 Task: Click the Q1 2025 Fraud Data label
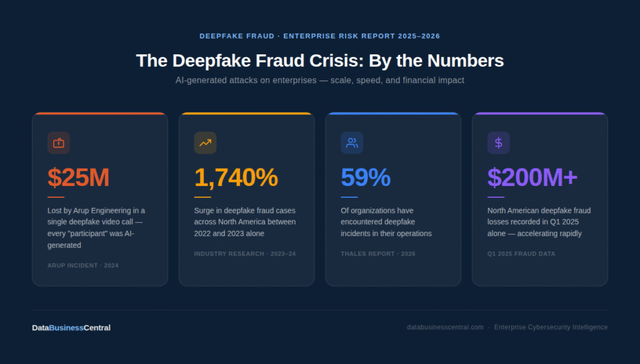521,254
